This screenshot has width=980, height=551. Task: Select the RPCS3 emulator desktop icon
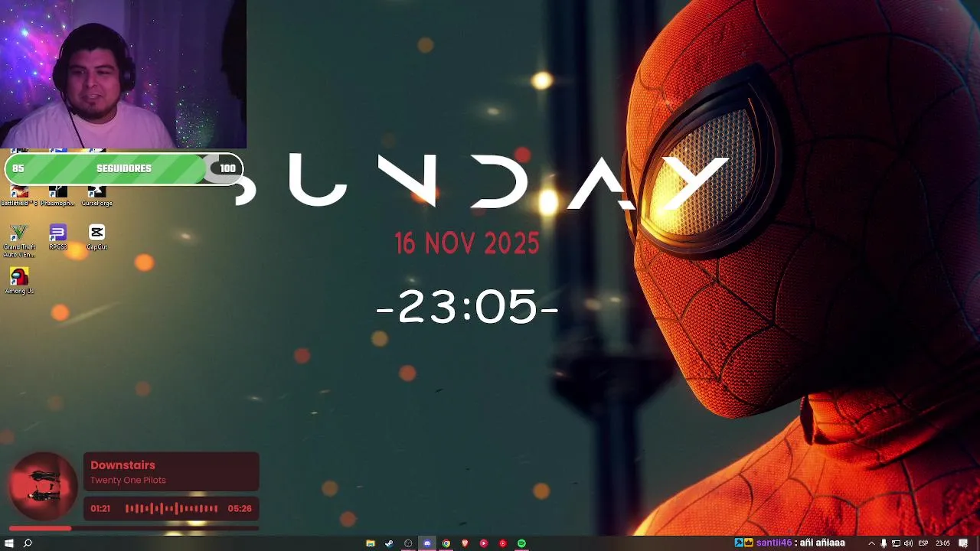click(58, 237)
